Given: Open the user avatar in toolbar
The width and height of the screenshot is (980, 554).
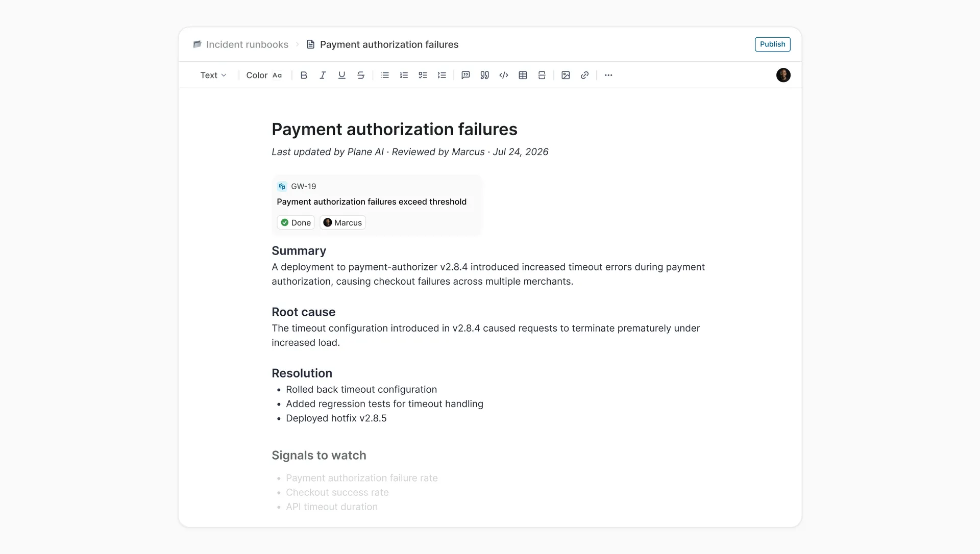Looking at the screenshot, I should pyautogui.click(x=783, y=75).
